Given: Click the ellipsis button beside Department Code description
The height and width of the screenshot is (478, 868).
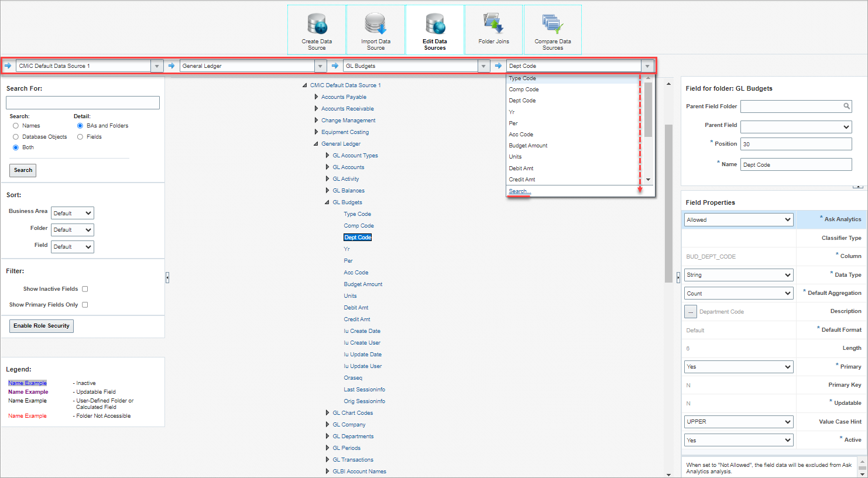Looking at the screenshot, I should (691, 311).
